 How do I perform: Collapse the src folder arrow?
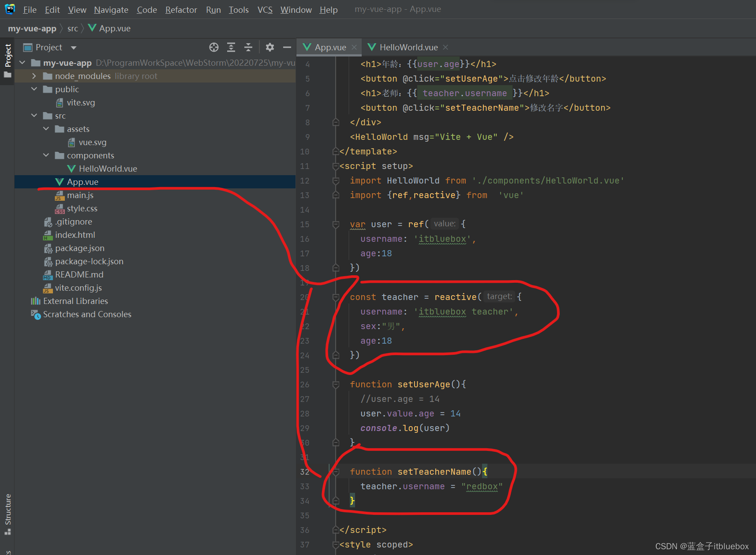point(34,116)
